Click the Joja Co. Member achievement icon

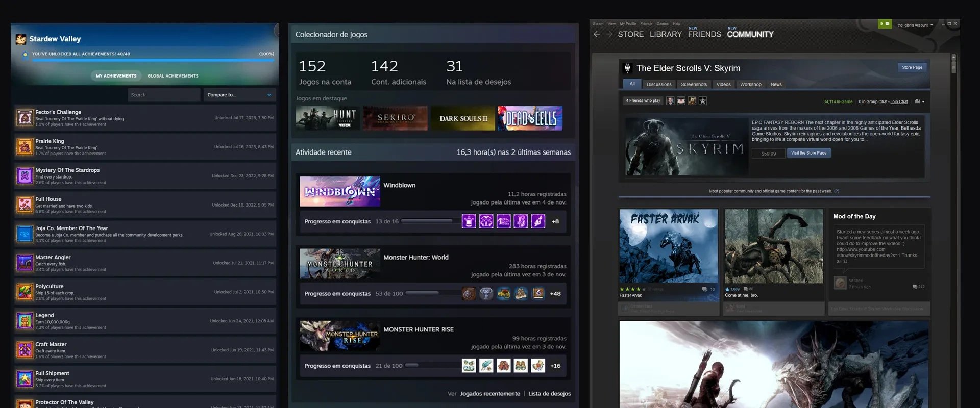[24, 234]
